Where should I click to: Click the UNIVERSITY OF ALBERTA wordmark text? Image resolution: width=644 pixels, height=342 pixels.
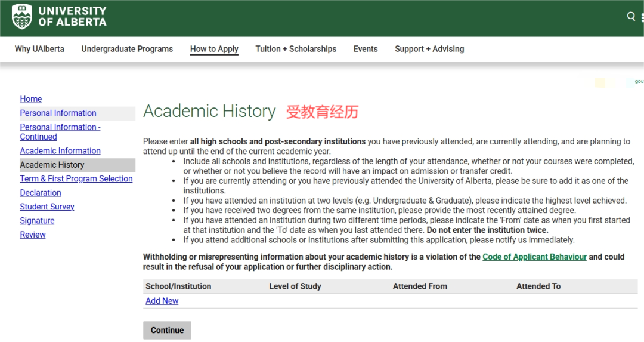coord(72,17)
